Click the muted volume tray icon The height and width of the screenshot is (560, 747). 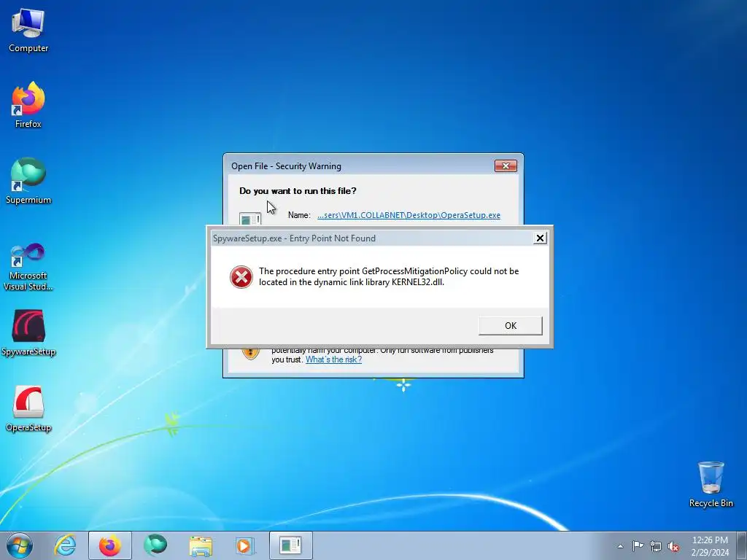[x=673, y=546]
